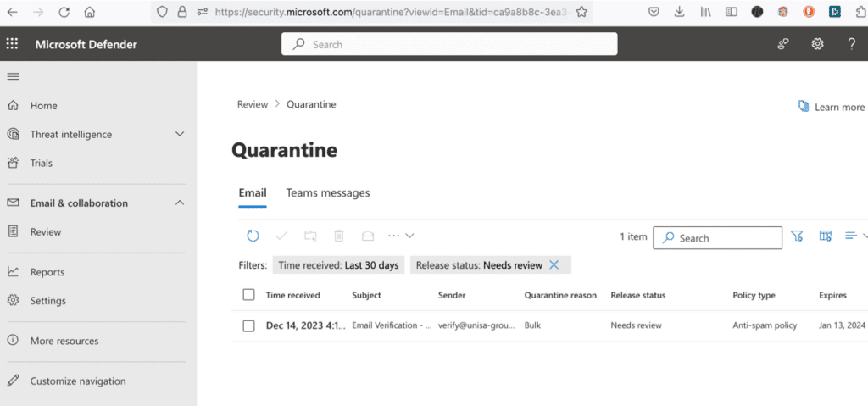The image size is (868, 406).
Task: Expand the Threat intelligence section
Action: [x=179, y=134]
